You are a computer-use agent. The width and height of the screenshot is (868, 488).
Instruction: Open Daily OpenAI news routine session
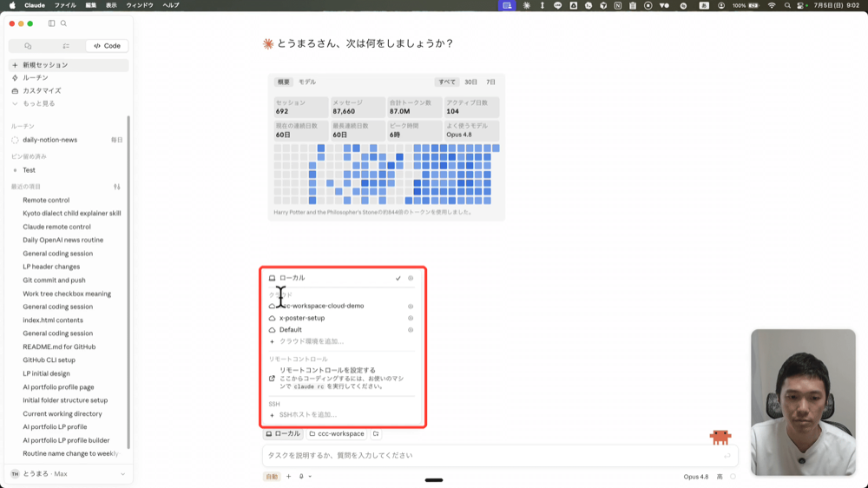pyautogui.click(x=62, y=240)
